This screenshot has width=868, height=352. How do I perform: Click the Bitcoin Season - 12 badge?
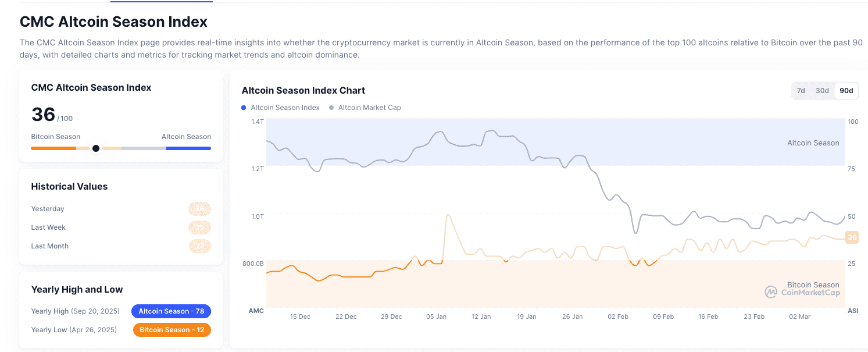pos(172,330)
